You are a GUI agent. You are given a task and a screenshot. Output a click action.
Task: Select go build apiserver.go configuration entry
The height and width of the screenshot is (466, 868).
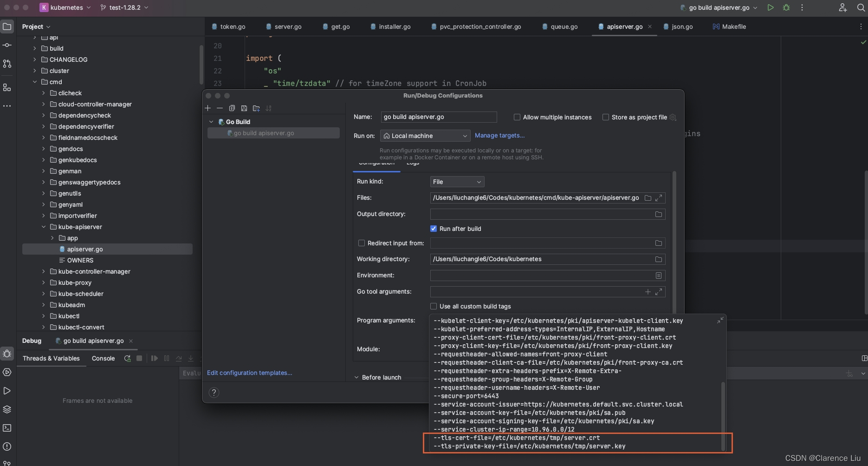[x=274, y=133]
